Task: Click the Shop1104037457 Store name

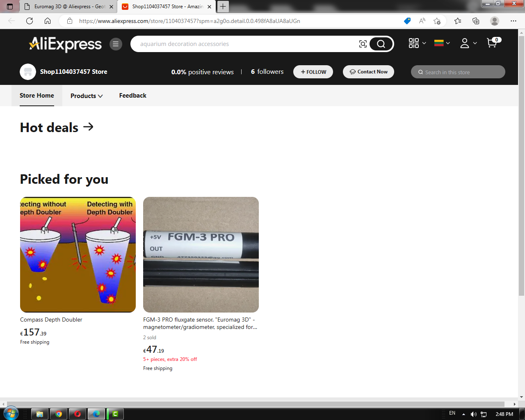Action: coord(74,72)
